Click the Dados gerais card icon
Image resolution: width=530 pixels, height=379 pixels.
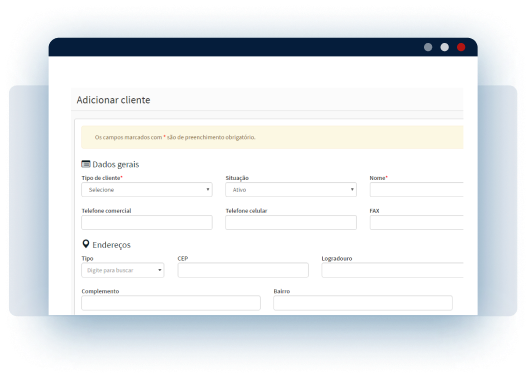pos(86,164)
